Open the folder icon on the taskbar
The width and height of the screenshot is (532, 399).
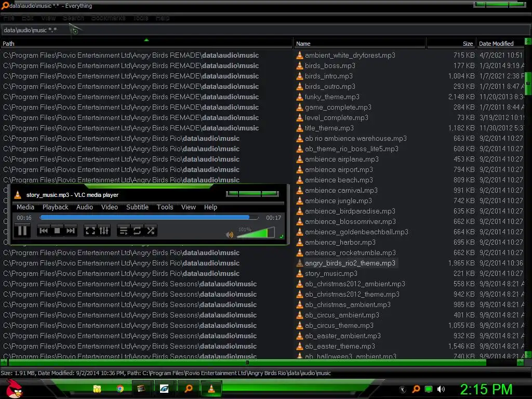pos(97,389)
